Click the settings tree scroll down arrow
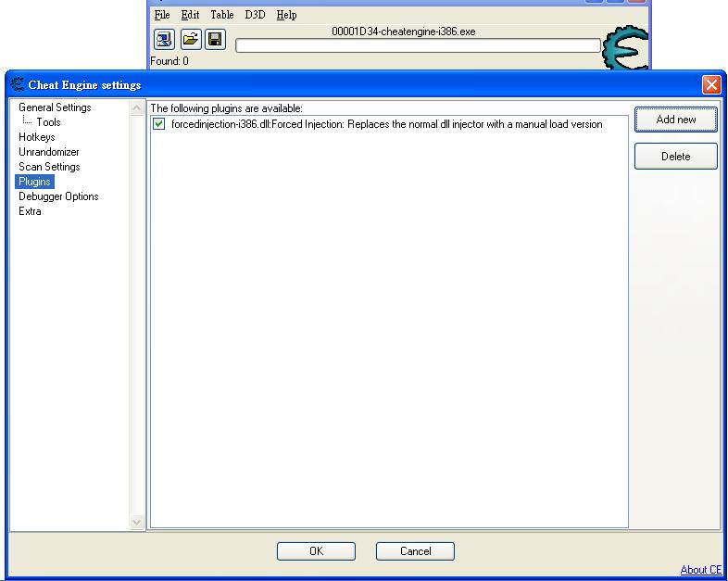Screen dimensions: 728x581 (136, 522)
